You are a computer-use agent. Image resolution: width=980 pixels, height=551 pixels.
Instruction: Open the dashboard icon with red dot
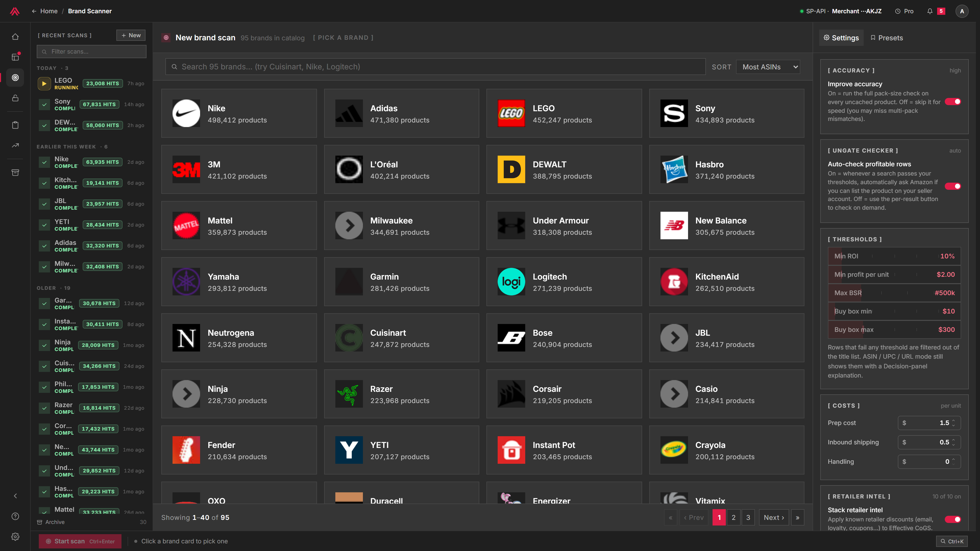(x=15, y=57)
